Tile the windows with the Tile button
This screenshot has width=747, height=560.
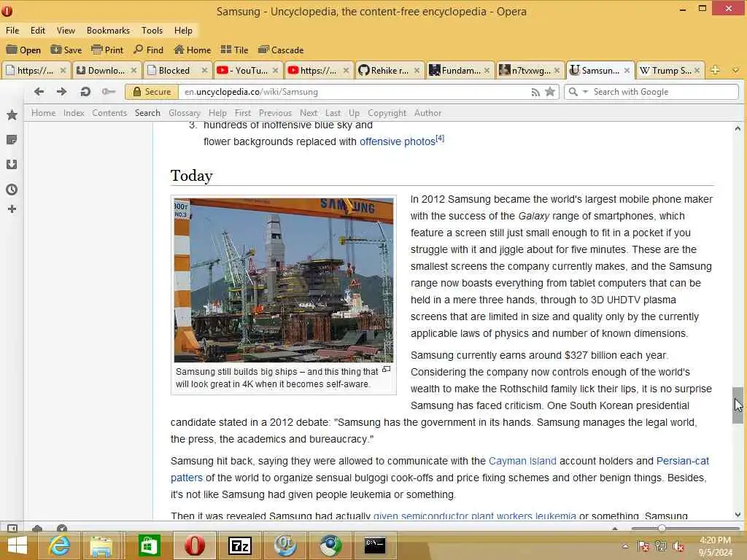pyautogui.click(x=234, y=50)
